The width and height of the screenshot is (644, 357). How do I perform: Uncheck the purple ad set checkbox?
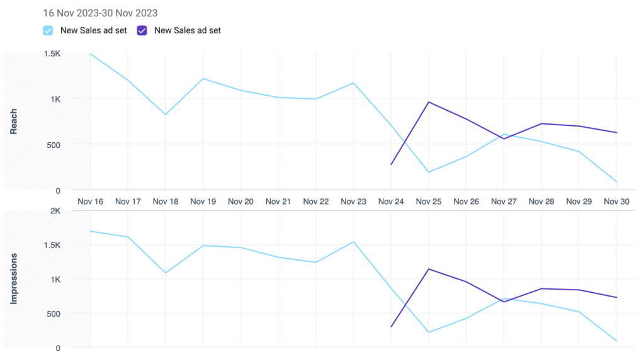(x=142, y=30)
